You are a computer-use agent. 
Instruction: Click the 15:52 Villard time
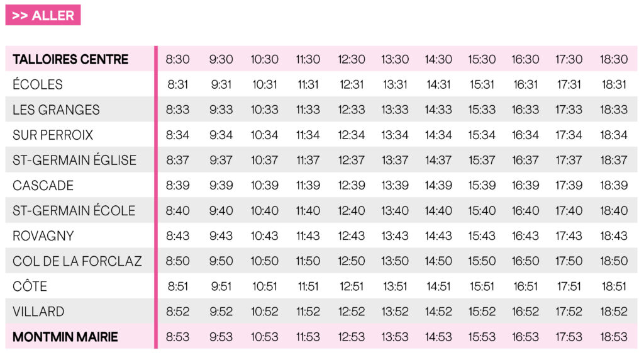(482, 312)
